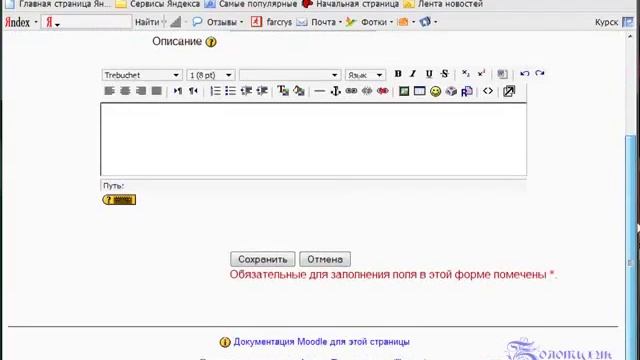Viewport: 640px width, 360px height.
Task: Undo the last editor action
Action: coord(524,73)
